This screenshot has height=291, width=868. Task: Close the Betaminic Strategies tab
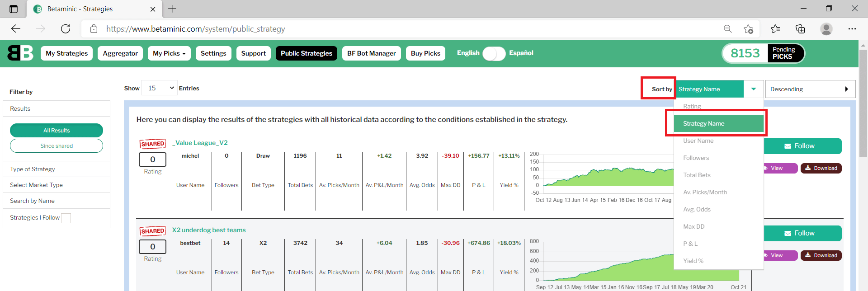[x=153, y=9]
